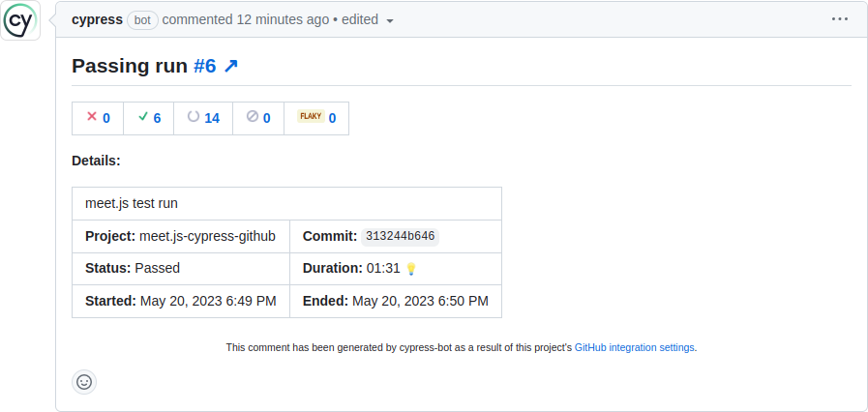
Task: Open the comment options ellipsis menu
Action: 839,19
